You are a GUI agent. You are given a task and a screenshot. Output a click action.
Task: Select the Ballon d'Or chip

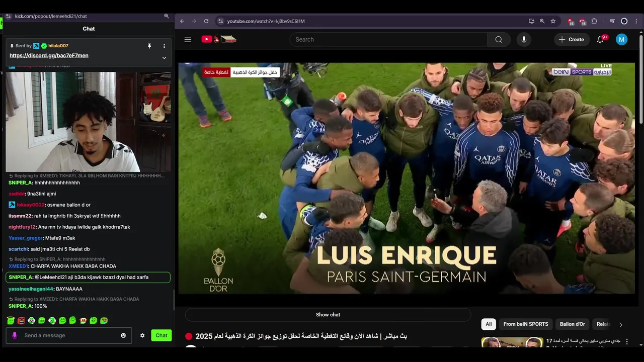point(573,324)
